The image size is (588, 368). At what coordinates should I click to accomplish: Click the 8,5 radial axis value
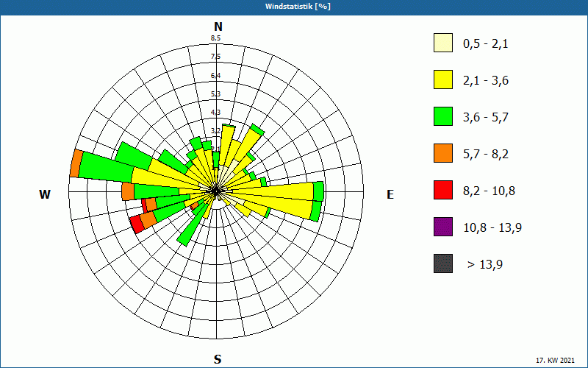(x=215, y=38)
